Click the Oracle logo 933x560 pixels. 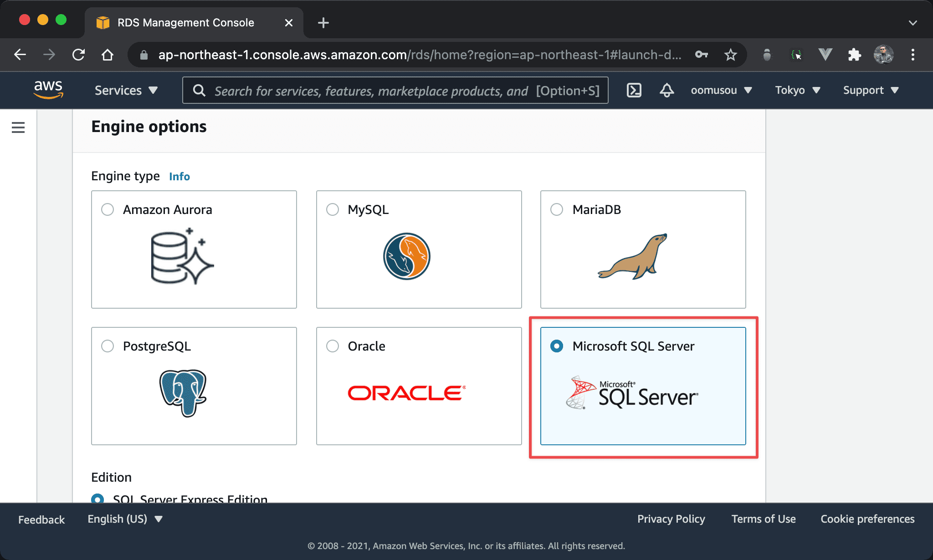407,393
